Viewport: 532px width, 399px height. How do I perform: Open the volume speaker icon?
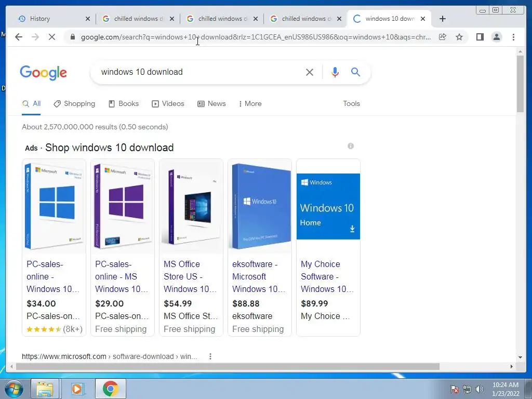tap(480, 389)
